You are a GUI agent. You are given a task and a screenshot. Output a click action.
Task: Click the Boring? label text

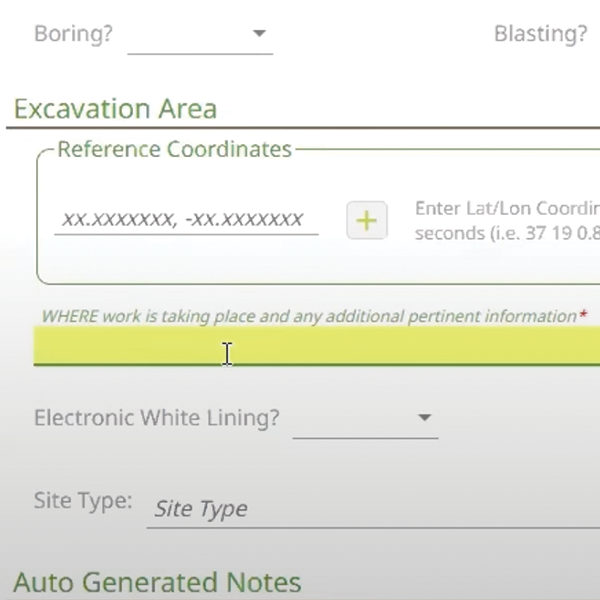click(73, 34)
